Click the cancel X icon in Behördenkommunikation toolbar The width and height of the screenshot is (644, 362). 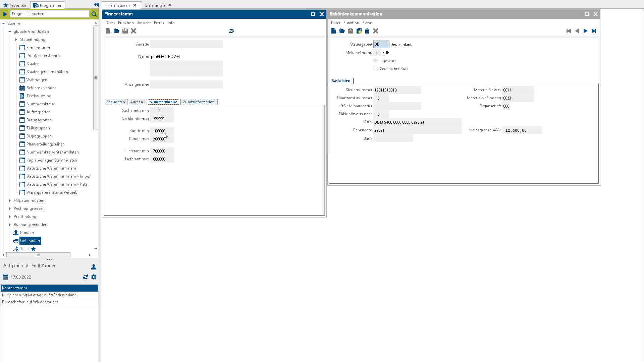coord(376,31)
